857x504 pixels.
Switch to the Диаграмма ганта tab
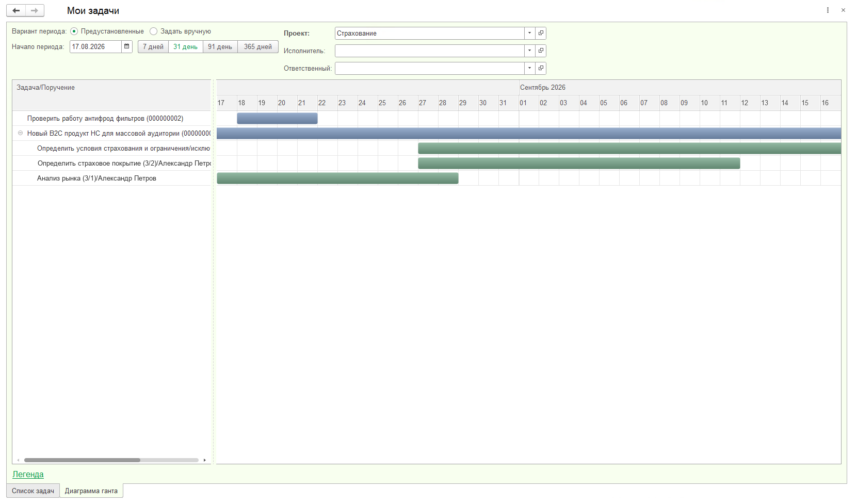[91, 491]
